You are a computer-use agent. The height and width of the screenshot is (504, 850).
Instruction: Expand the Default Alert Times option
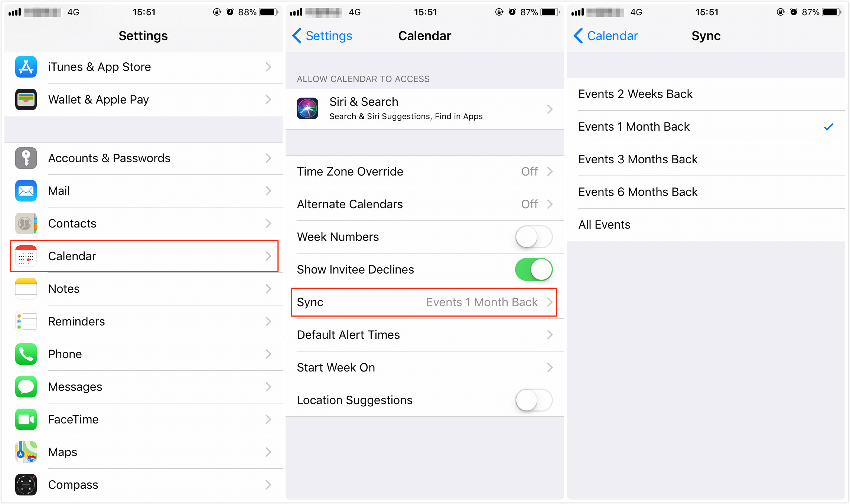coord(426,334)
